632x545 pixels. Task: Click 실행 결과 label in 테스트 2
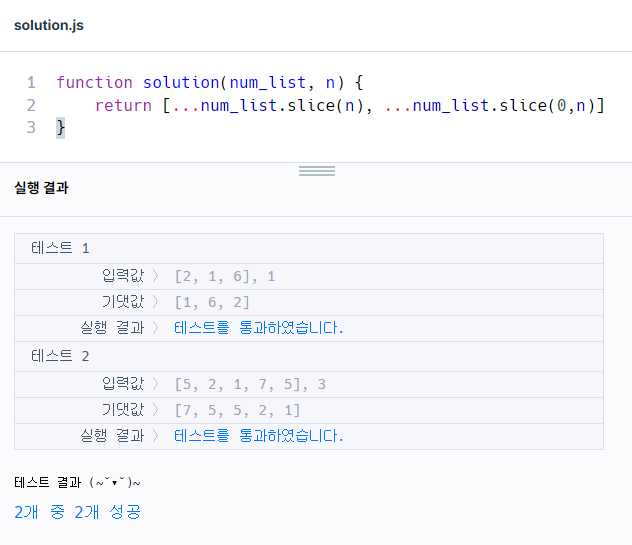[112, 436]
